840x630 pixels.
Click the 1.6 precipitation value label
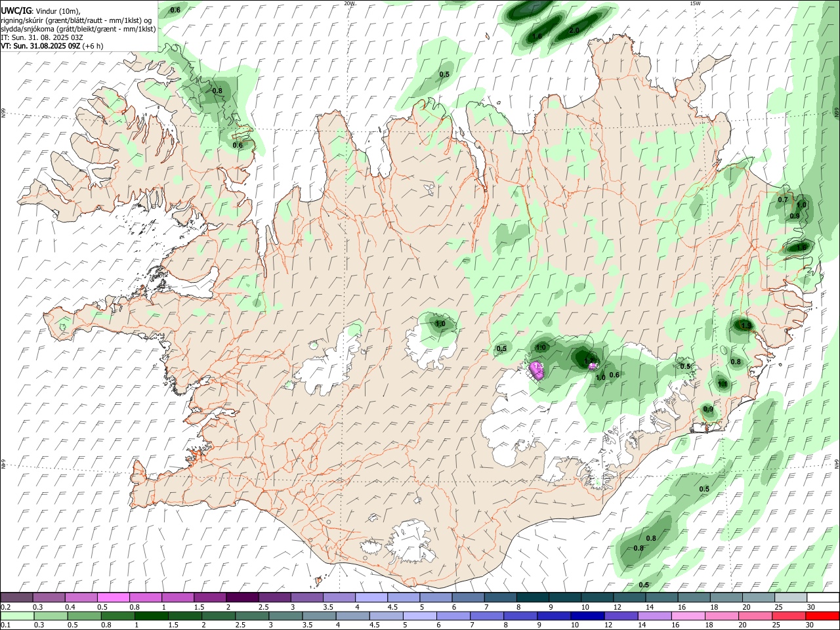tap(537, 36)
